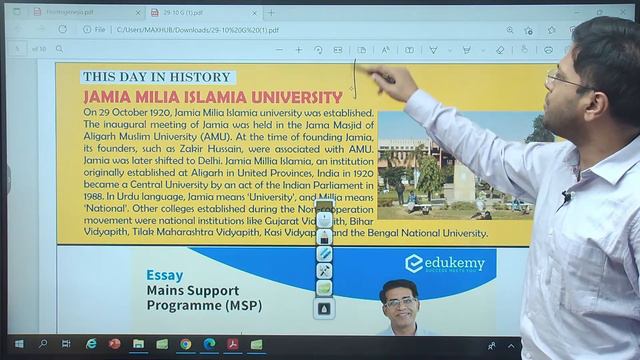The image size is (640, 360).
Task: Close the Homogenesis.pdf tab
Action: 138,13
